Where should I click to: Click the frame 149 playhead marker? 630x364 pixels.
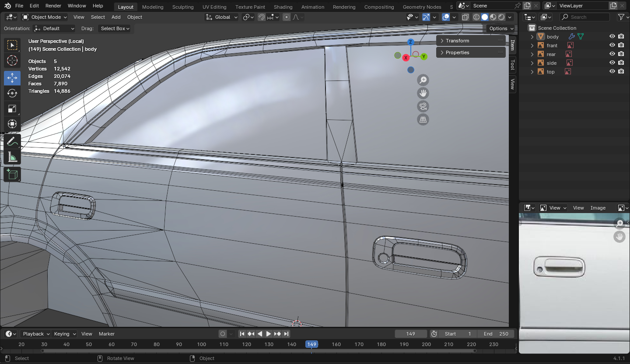[311, 344]
